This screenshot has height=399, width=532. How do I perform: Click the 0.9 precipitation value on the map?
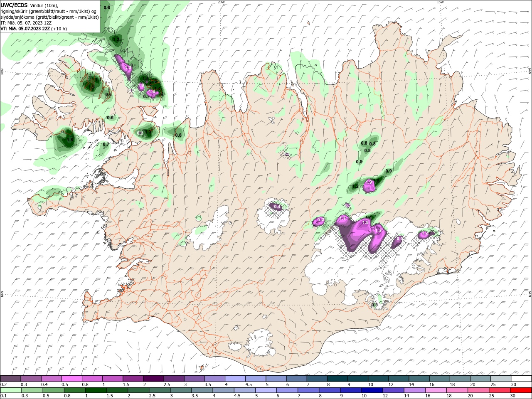point(389,171)
